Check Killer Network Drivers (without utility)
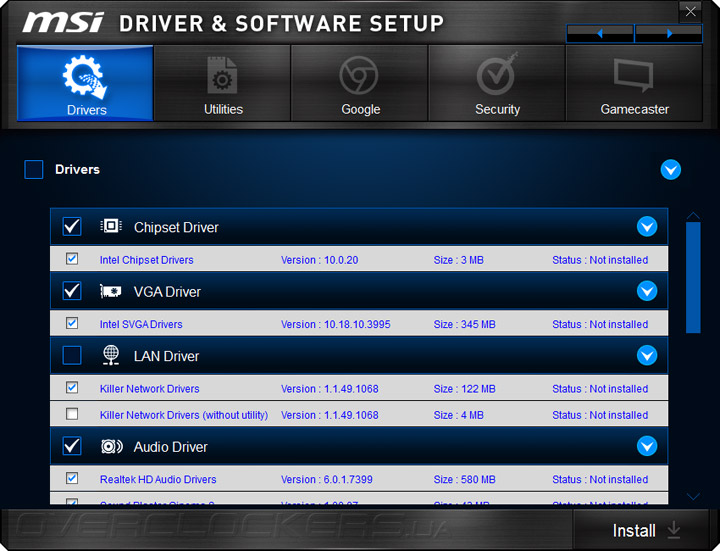The width and height of the screenshot is (720, 551). (72, 414)
